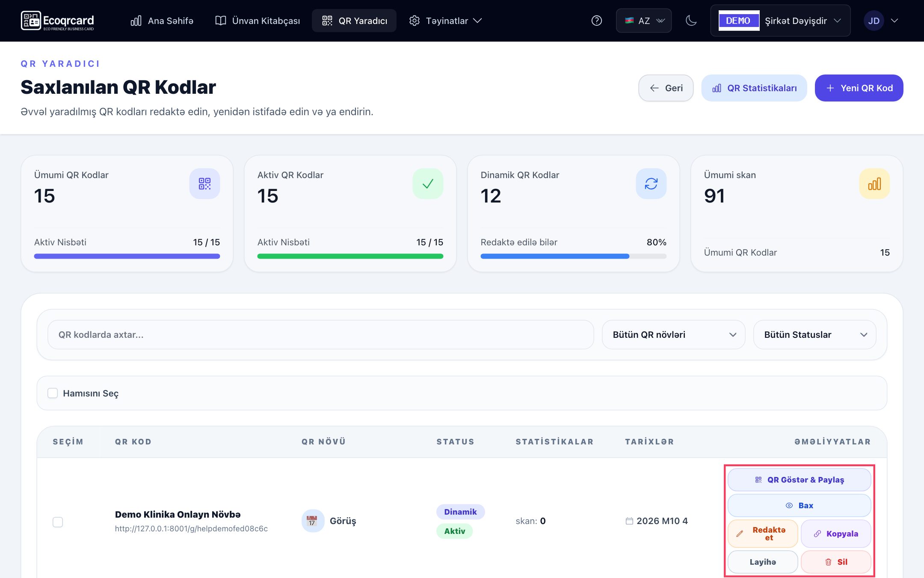
Task: Click the QR KOD column header
Action: (x=133, y=442)
